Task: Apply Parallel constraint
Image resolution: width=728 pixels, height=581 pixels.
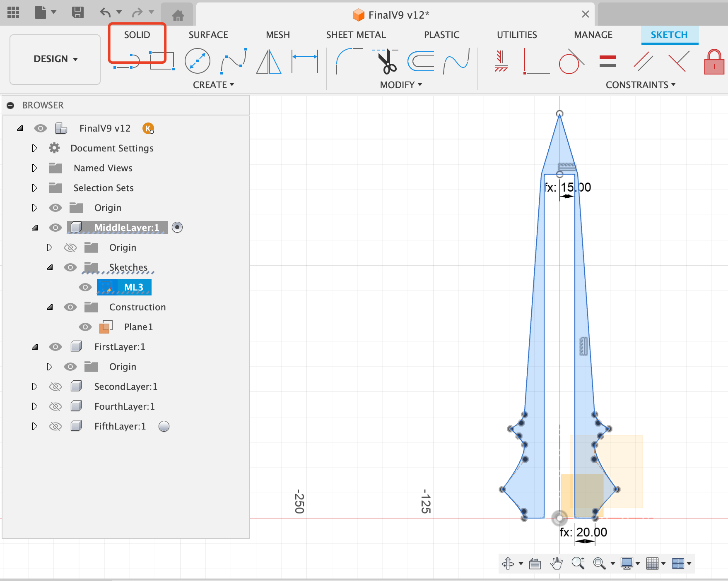Action: [644, 61]
